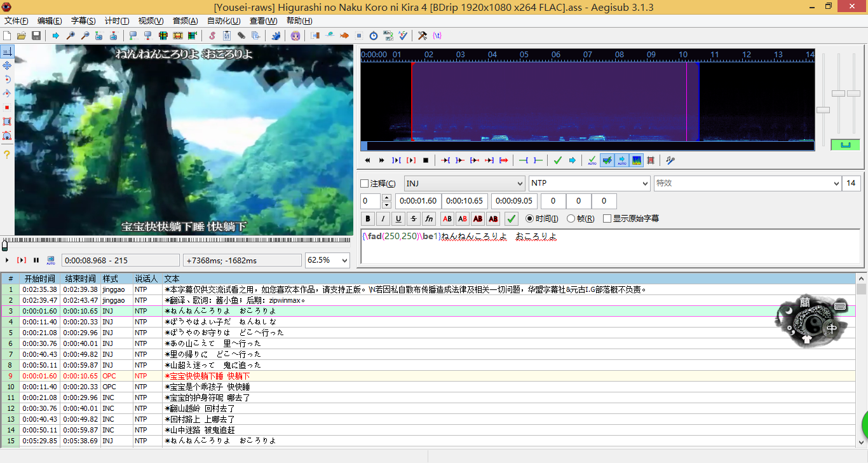Open the INJ style dropdown
The width and height of the screenshot is (868, 463).
(464, 183)
